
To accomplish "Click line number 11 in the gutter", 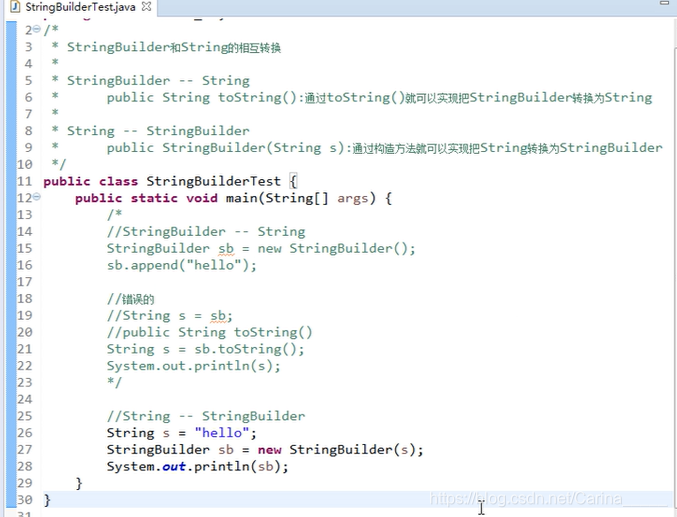I will tap(25, 181).
